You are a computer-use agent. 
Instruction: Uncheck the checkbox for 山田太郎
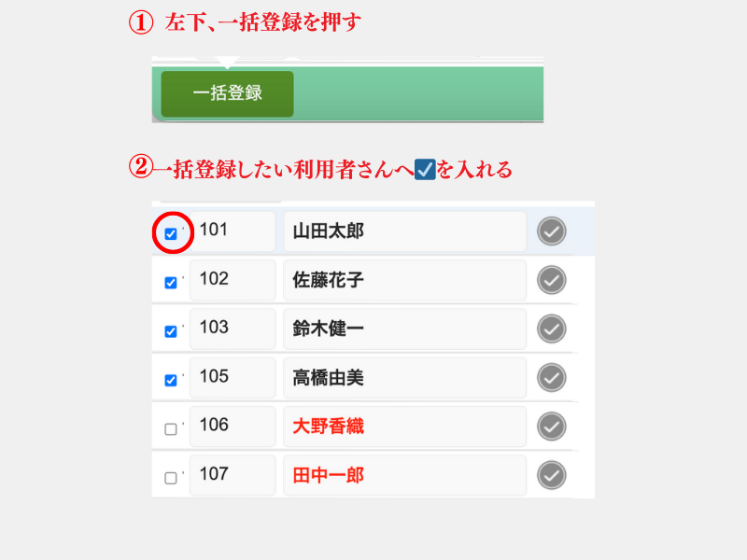click(x=171, y=233)
